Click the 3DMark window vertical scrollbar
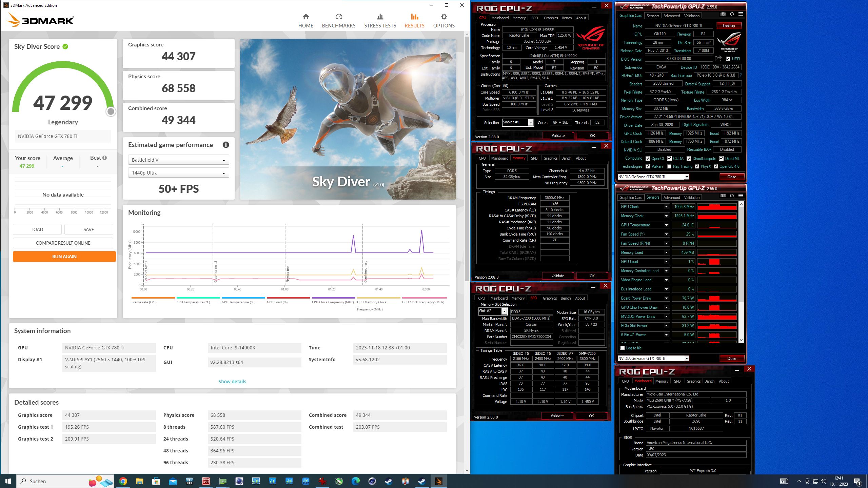 [467, 159]
